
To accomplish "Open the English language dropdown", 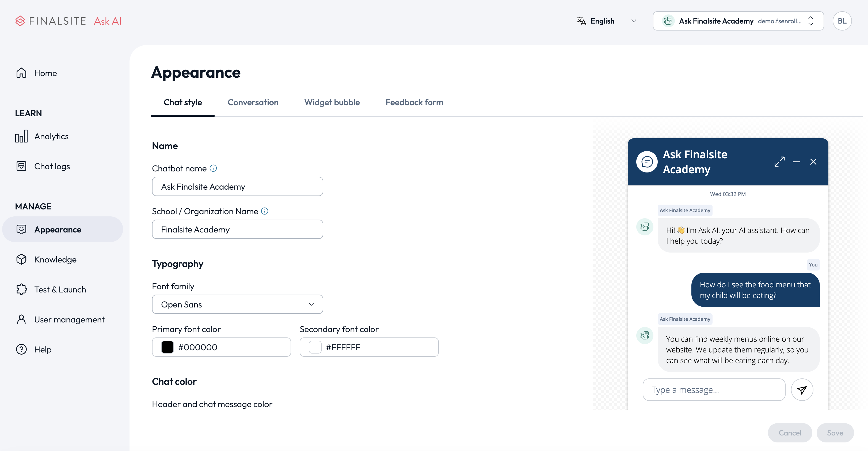I will pos(607,21).
